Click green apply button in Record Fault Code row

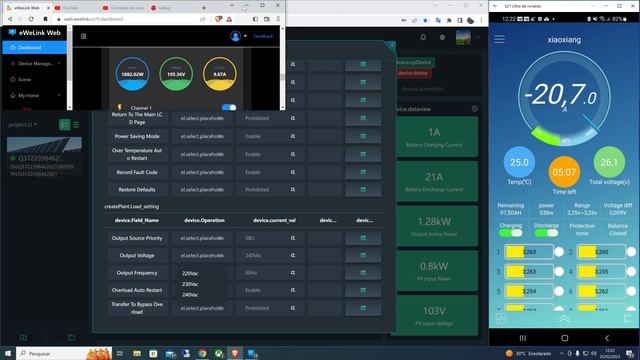pos(363,172)
